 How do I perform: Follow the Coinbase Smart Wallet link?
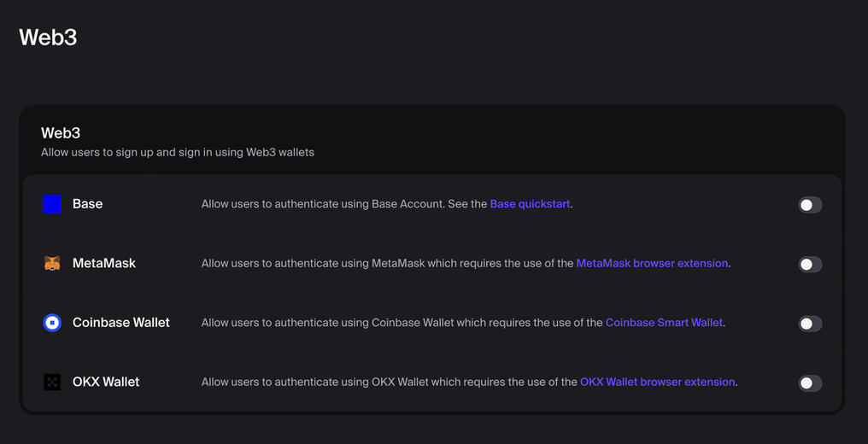pyautogui.click(x=665, y=323)
